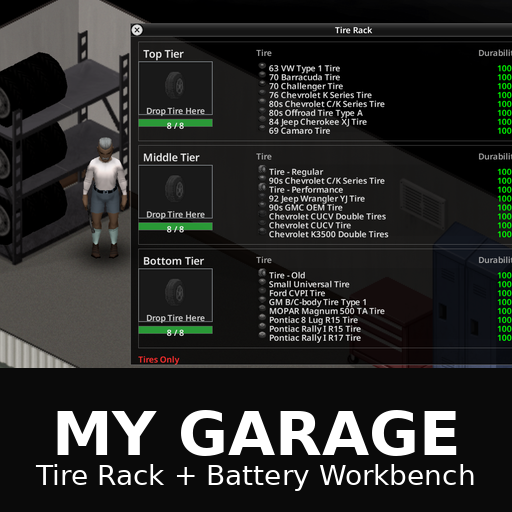This screenshot has height=512, width=512.
Task: Click the 'Bottom Tier' heading
Action: tap(173, 261)
